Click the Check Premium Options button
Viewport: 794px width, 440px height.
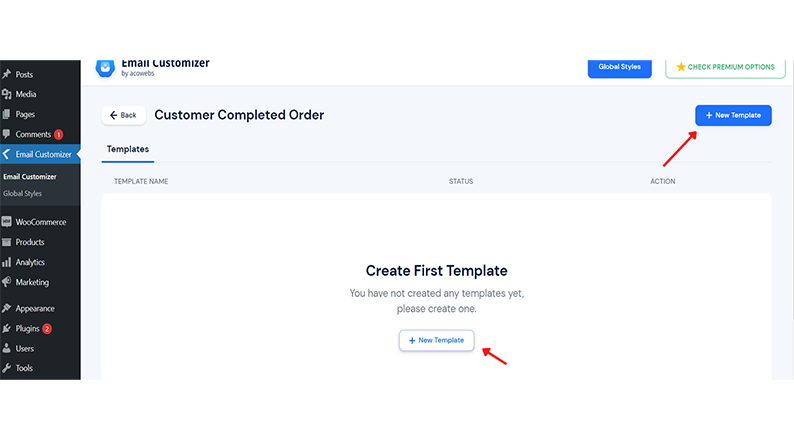pyautogui.click(x=725, y=67)
